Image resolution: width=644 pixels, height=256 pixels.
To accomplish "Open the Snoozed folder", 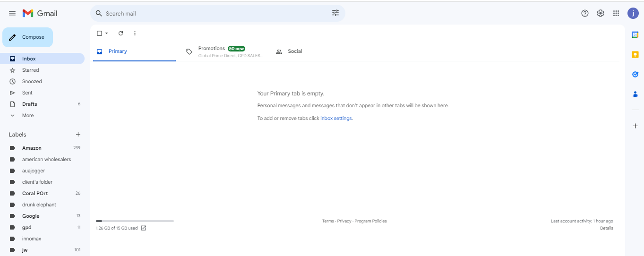I will [x=42, y=81].
